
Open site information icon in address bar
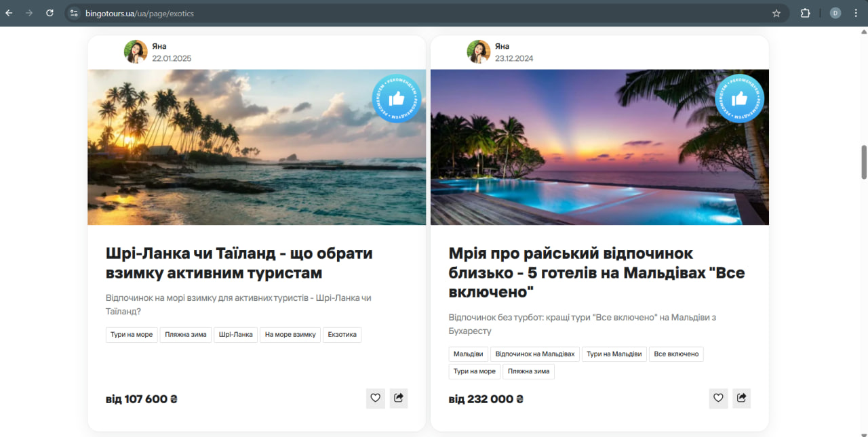coord(75,13)
